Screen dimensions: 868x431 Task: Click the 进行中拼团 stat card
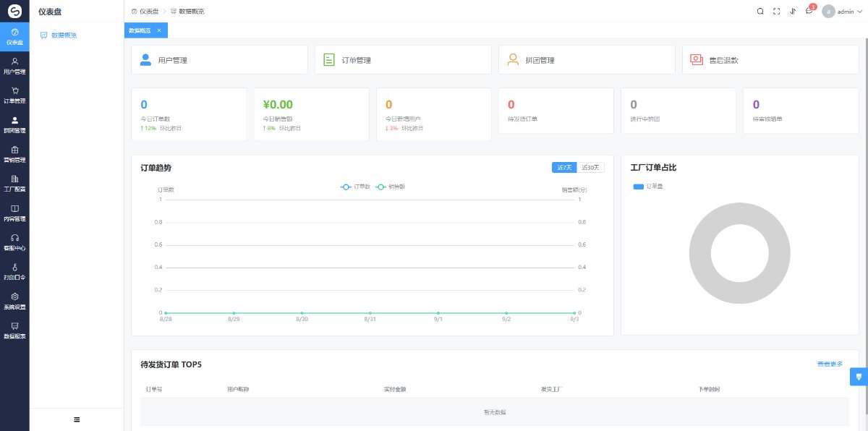coord(678,111)
